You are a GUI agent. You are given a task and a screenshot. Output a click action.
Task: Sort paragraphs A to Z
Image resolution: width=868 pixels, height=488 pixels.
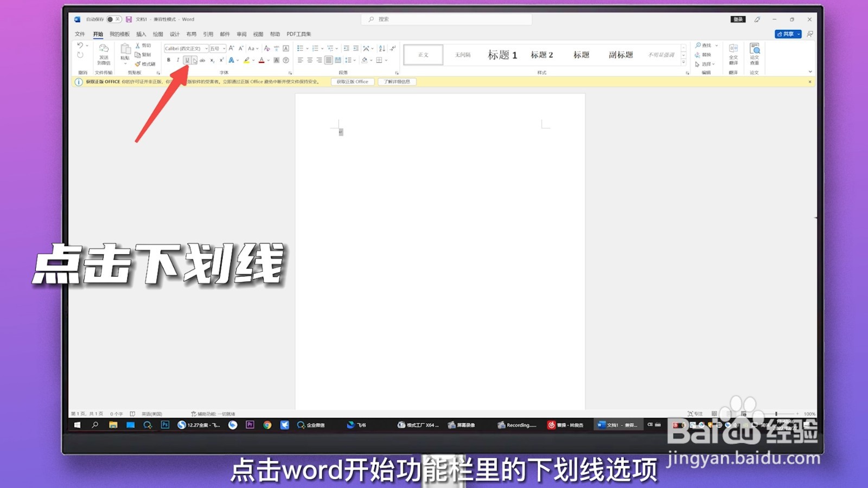(x=382, y=48)
